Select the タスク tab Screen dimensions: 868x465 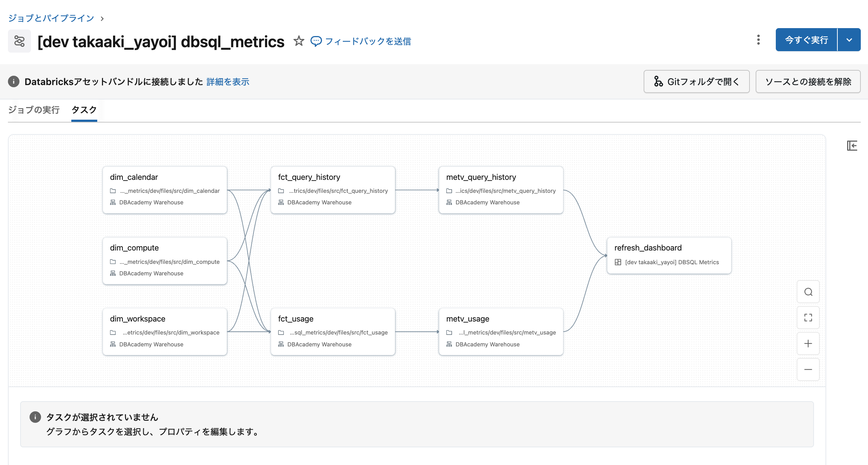[84, 110]
